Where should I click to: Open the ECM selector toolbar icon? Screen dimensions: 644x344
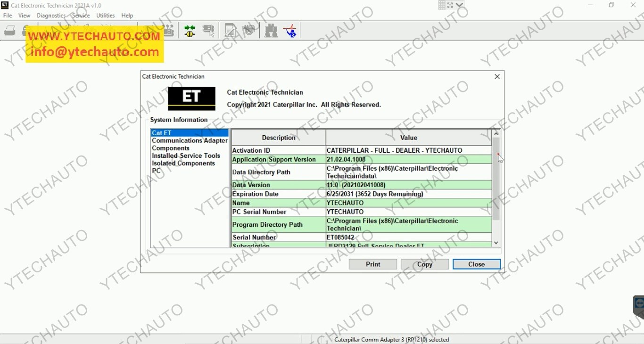(208, 31)
